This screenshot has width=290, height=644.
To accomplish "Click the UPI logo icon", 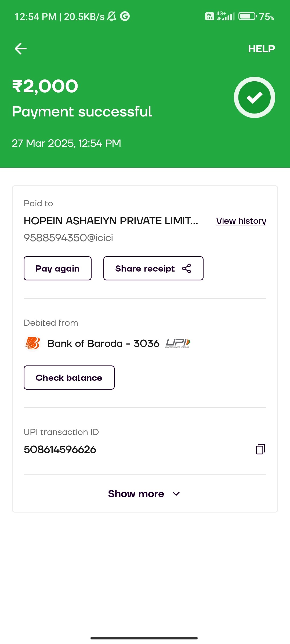I will [x=178, y=343].
